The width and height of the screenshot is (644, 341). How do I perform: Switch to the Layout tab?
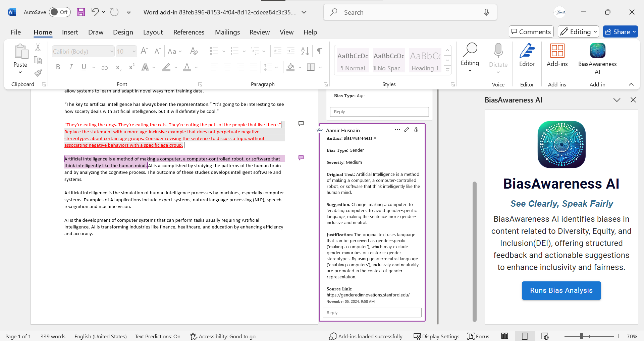pos(153,32)
